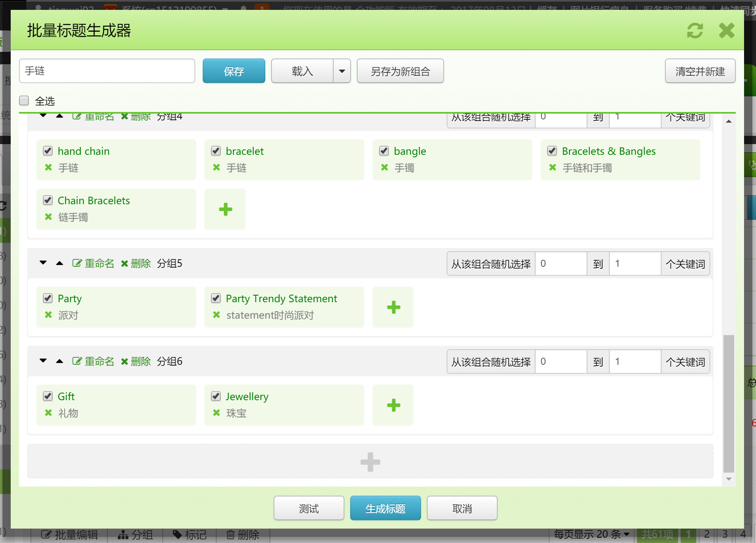Click 批量编辑 in background toolbar
756x543 pixels.
pyautogui.click(x=70, y=534)
